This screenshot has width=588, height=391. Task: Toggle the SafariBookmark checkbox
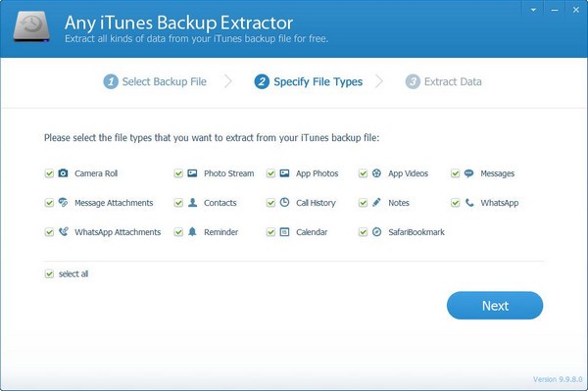point(363,232)
